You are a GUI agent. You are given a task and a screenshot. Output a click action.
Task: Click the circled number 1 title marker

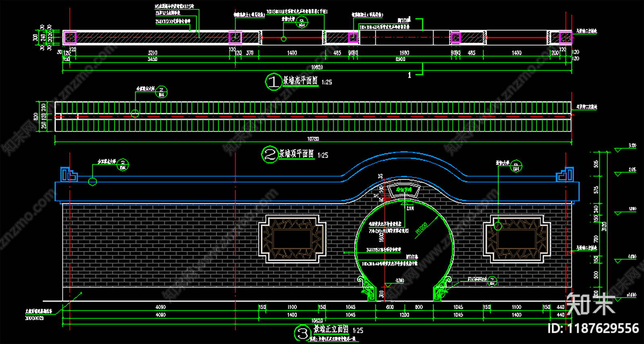pos(273,81)
